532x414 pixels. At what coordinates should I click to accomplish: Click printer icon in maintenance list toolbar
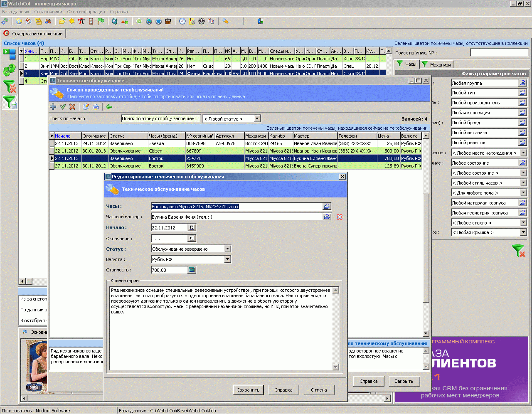[x=96, y=107]
